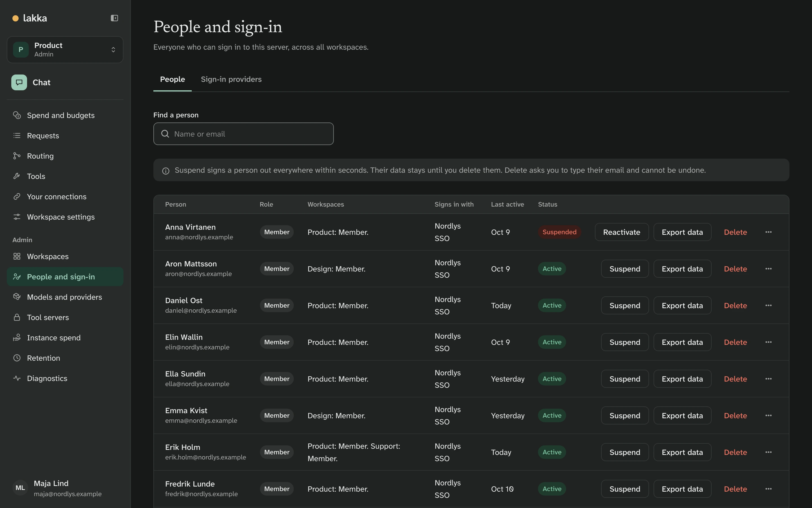Image resolution: width=812 pixels, height=508 pixels.
Task: Export data for Fredrik Lunde
Action: click(x=682, y=489)
